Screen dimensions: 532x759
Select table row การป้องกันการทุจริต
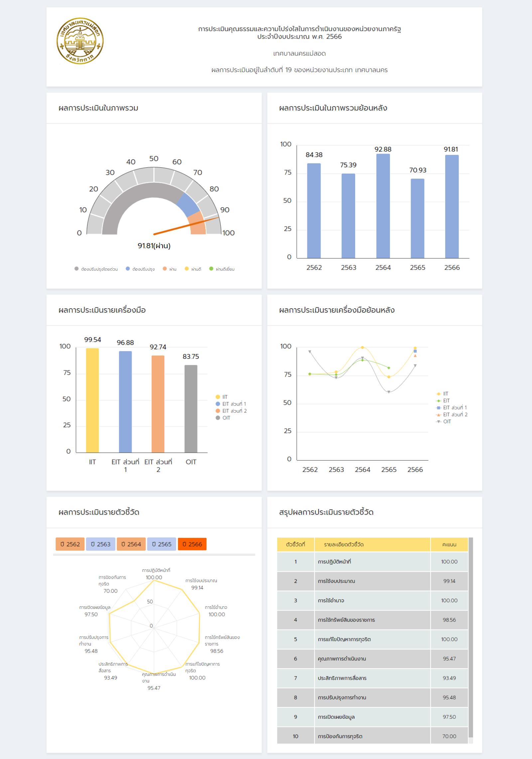coord(372,736)
